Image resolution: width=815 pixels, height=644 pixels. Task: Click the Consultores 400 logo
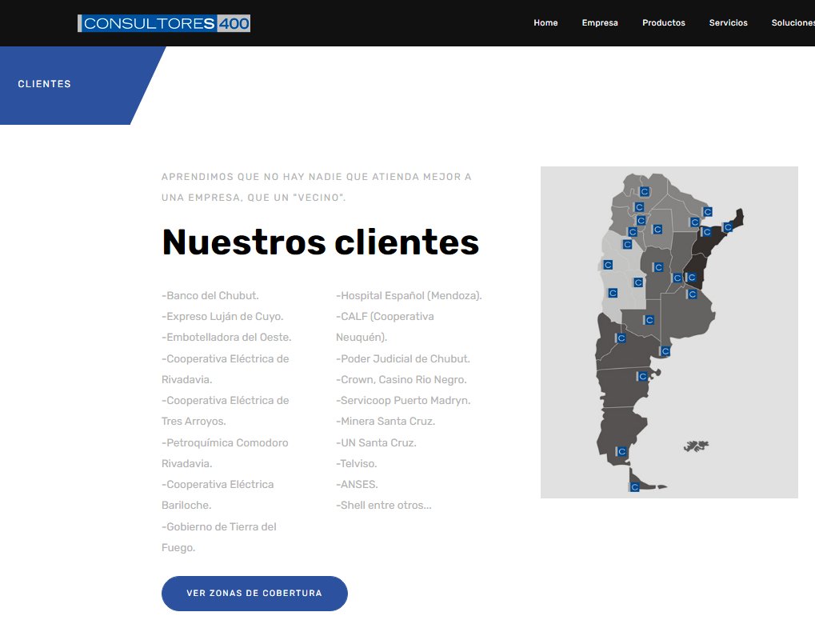(x=164, y=23)
